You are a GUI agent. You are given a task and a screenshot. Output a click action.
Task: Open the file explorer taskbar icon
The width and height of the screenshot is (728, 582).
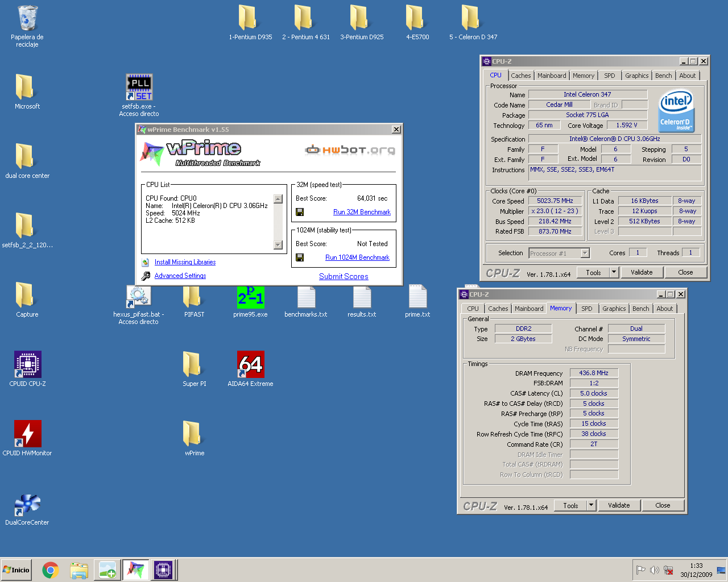click(x=79, y=570)
